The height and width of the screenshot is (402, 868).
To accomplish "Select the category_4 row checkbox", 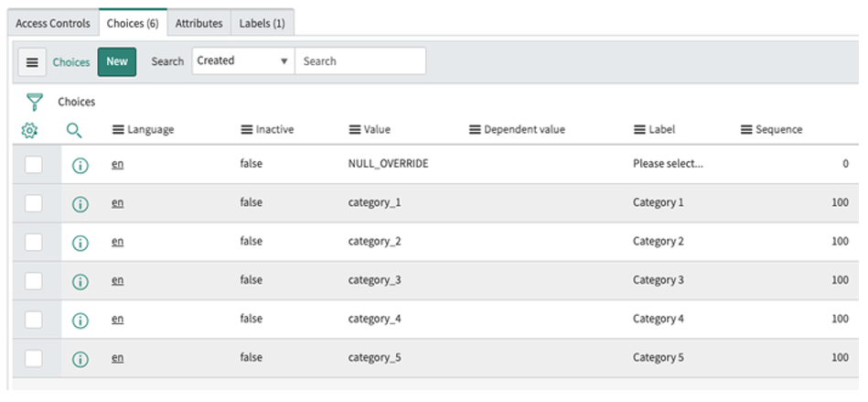I will 34,320.
